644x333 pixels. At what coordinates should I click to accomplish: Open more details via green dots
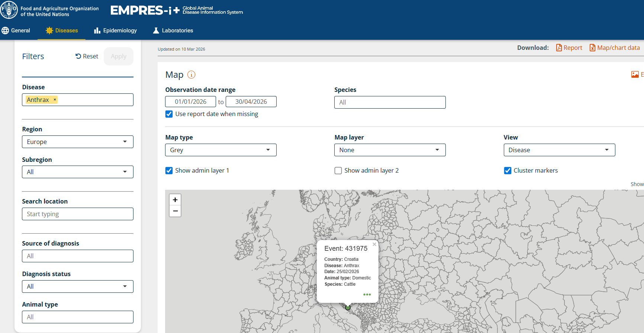[367, 294]
